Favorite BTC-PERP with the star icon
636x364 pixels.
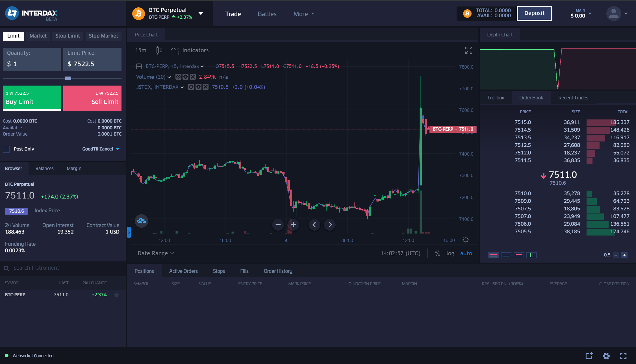pos(116,295)
